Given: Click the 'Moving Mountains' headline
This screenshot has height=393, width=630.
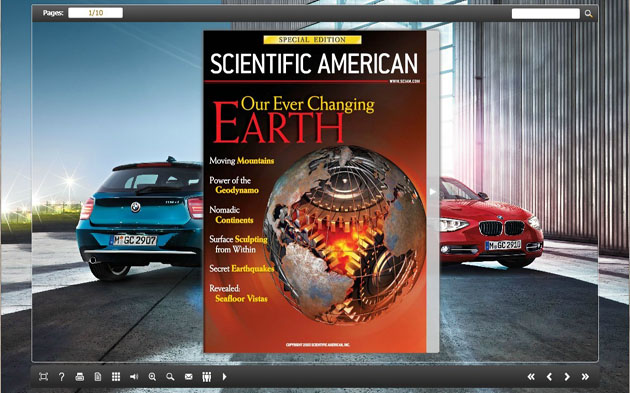Looking at the screenshot, I should pos(241,161).
